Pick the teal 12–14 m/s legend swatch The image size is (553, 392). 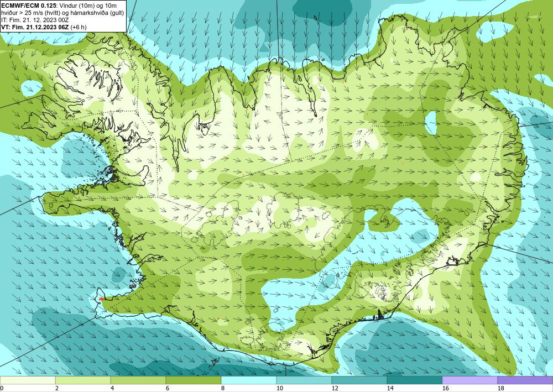pyautogui.click(x=359, y=380)
